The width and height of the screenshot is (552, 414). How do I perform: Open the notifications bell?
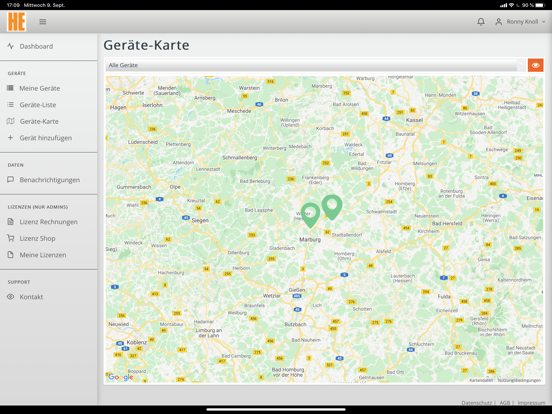[481, 22]
